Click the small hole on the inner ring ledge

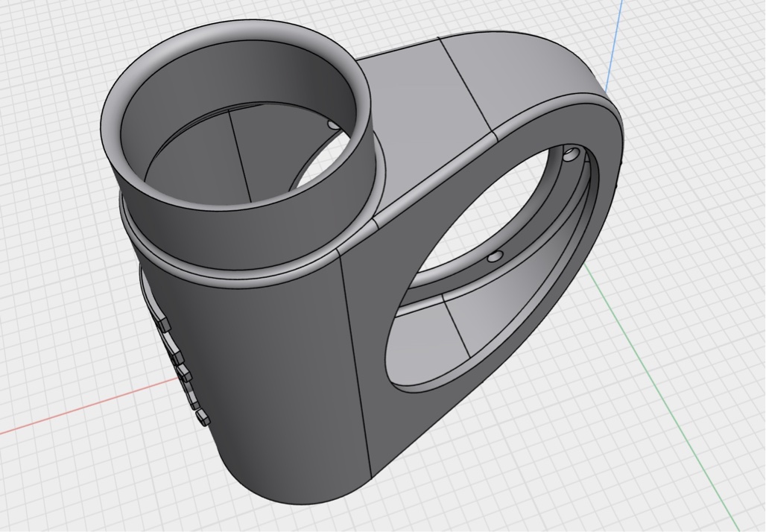click(496, 256)
